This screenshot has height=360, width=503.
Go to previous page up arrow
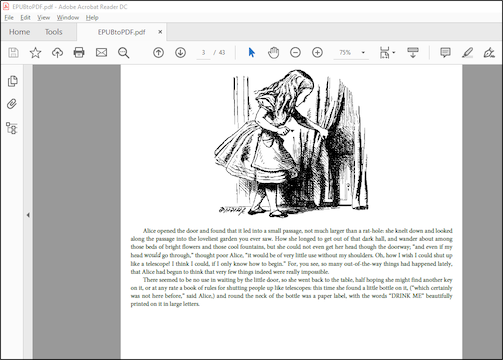pyautogui.click(x=158, y=53)
